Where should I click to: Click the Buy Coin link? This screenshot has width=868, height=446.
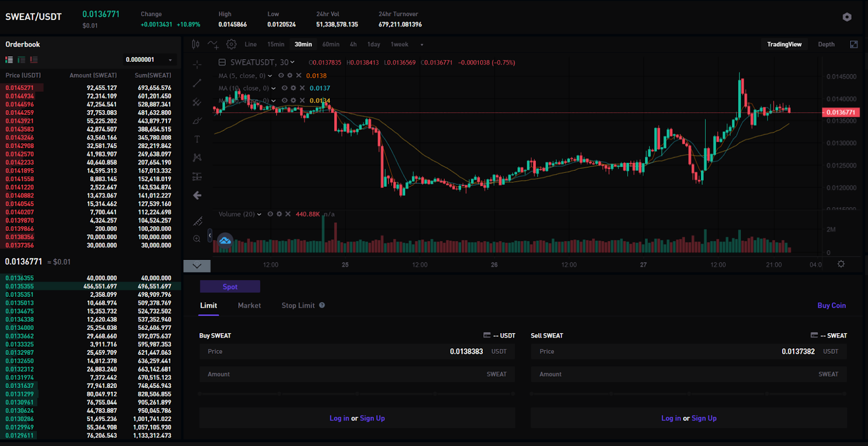pyautogui.click(x=832, y=305)
